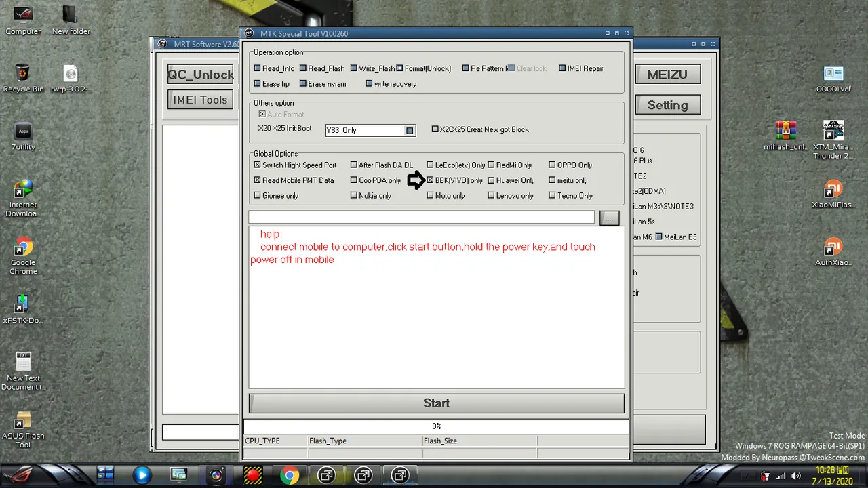Enable the Gionee only option
Screen dimensions: 868x488
point(257,196)
